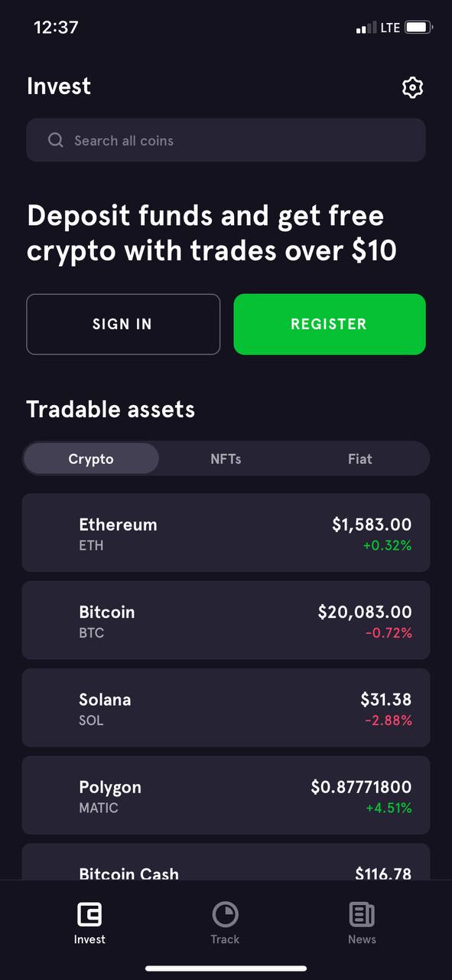452x980 pixels.
Task: Open the News newspaper icon
Action: coord(362,914)
